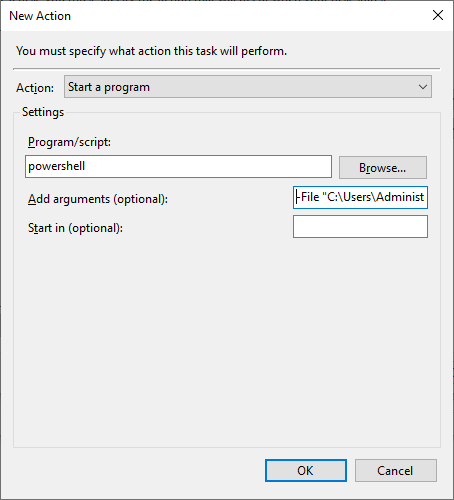
Task: Expand the Action dropdown chevron arrow
Action: (423, 87)
